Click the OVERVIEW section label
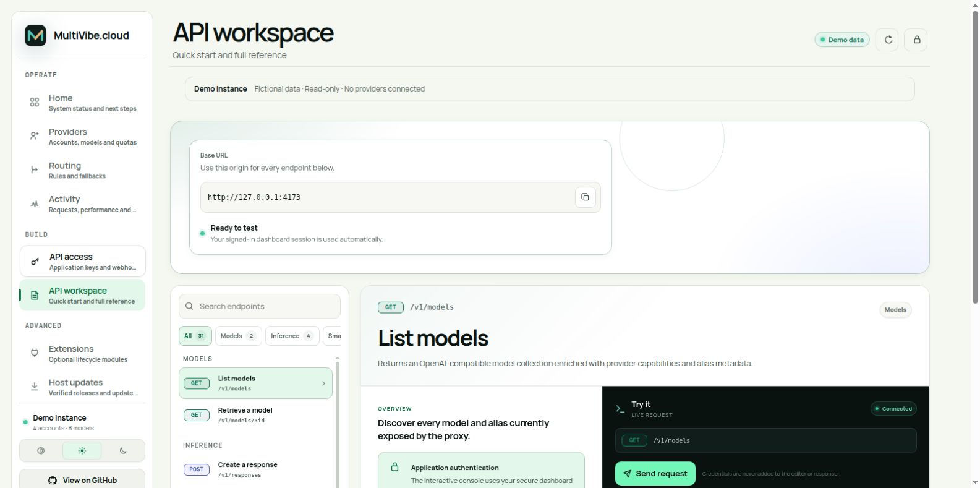The width and height of the screenshot is (980, 488). (394, 409)
